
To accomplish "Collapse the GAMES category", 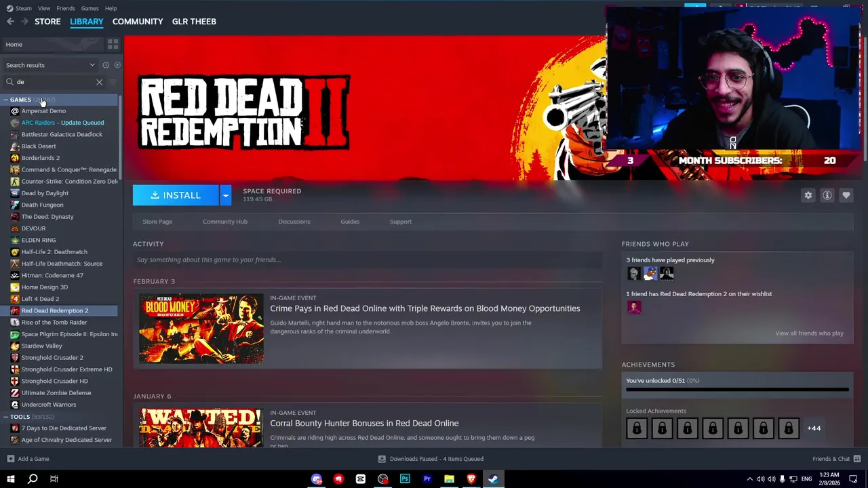I will pyautogui.click(x=6, y=100).
